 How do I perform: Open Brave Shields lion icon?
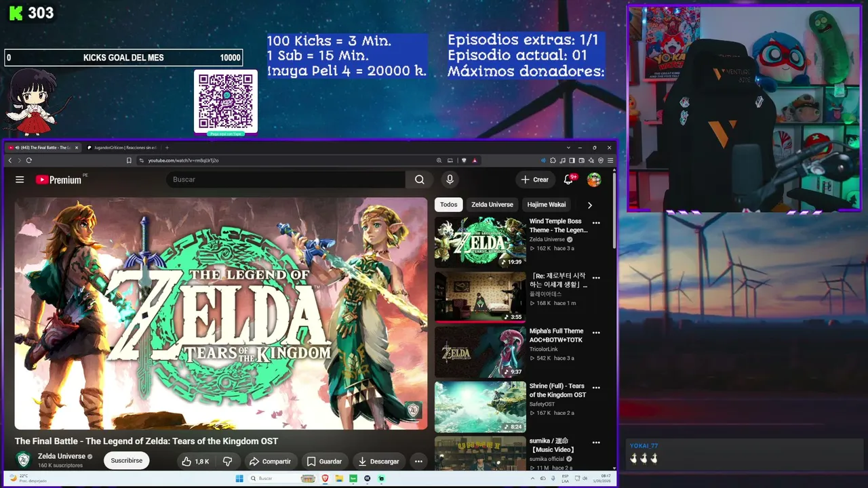pos(464,161)
